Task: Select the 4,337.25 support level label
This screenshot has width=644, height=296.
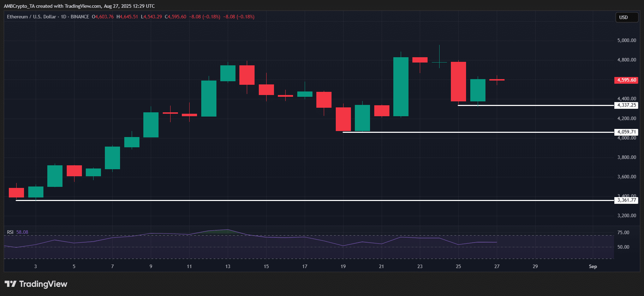Action: pyautogui.click(x=626, y=105)
